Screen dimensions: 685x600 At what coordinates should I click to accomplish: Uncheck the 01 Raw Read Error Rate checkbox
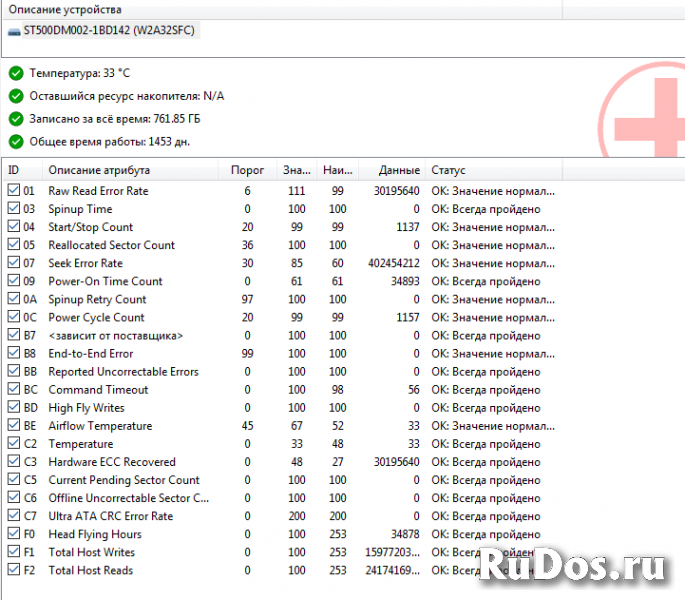tap(13, 191)
